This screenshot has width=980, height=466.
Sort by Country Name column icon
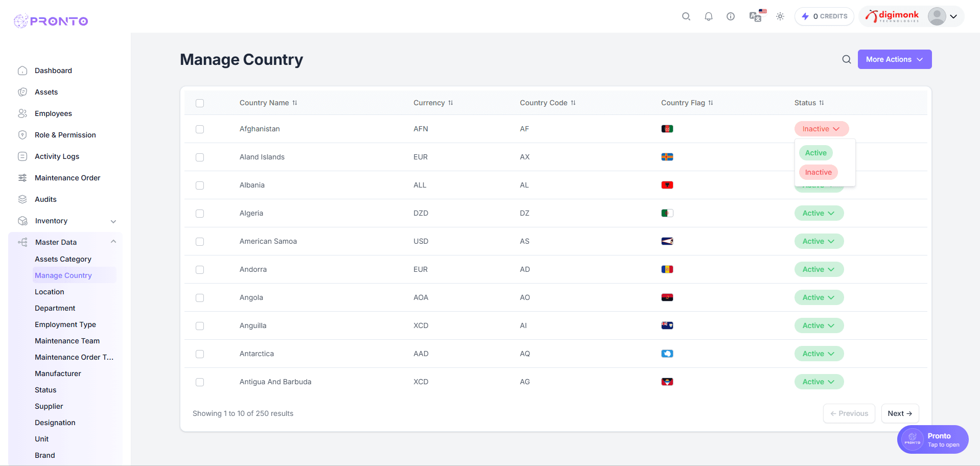pos(295,103)
